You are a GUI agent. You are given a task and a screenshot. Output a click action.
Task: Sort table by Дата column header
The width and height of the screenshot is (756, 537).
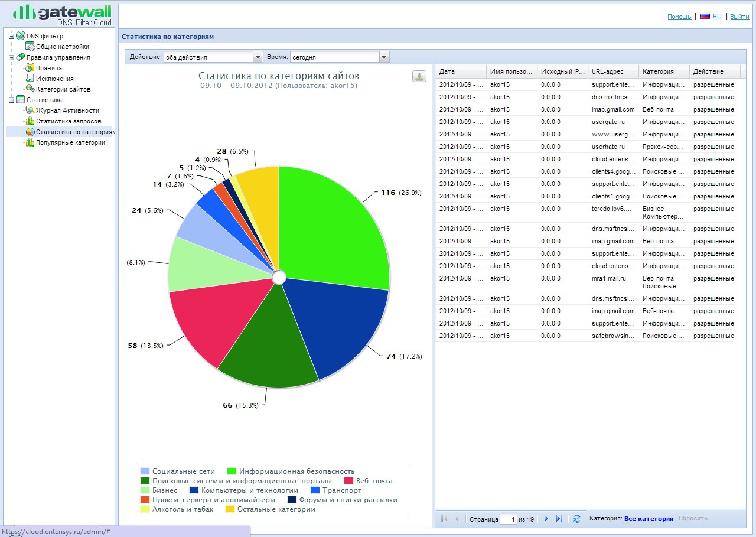pyautogui.click(x=460, y=71)
